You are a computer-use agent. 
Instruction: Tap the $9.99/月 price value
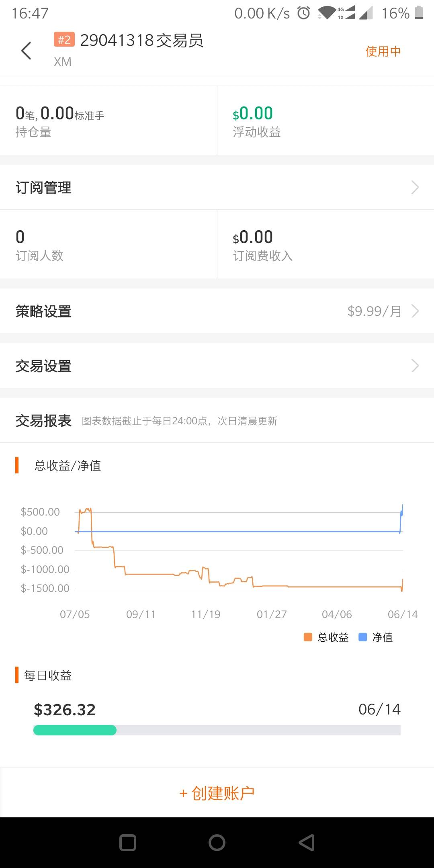pos(375,311)
